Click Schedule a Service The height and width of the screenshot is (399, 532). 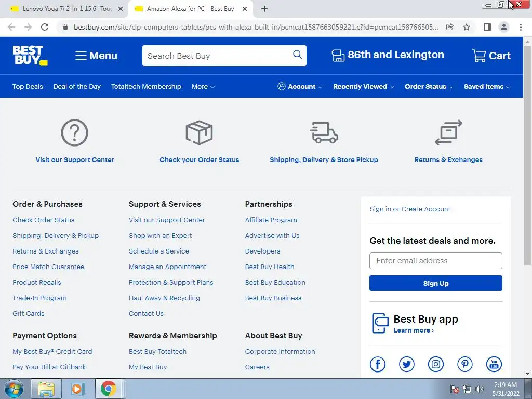159,251
